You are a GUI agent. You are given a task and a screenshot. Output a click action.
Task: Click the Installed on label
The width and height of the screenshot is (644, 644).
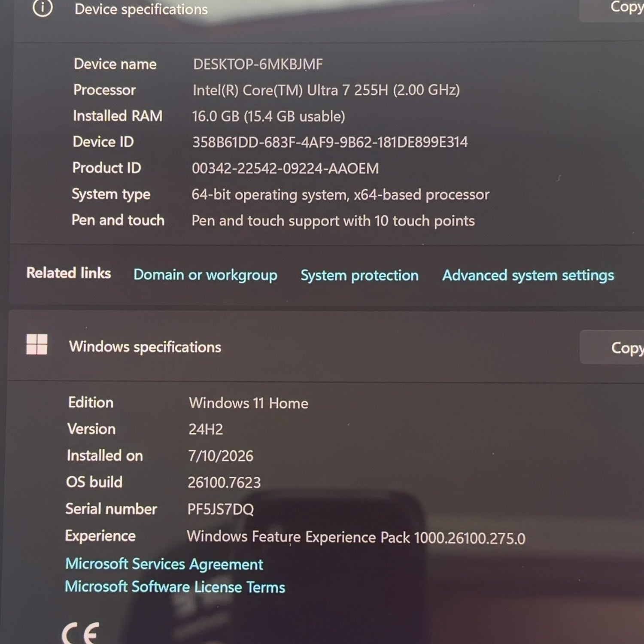click(105, 456)
